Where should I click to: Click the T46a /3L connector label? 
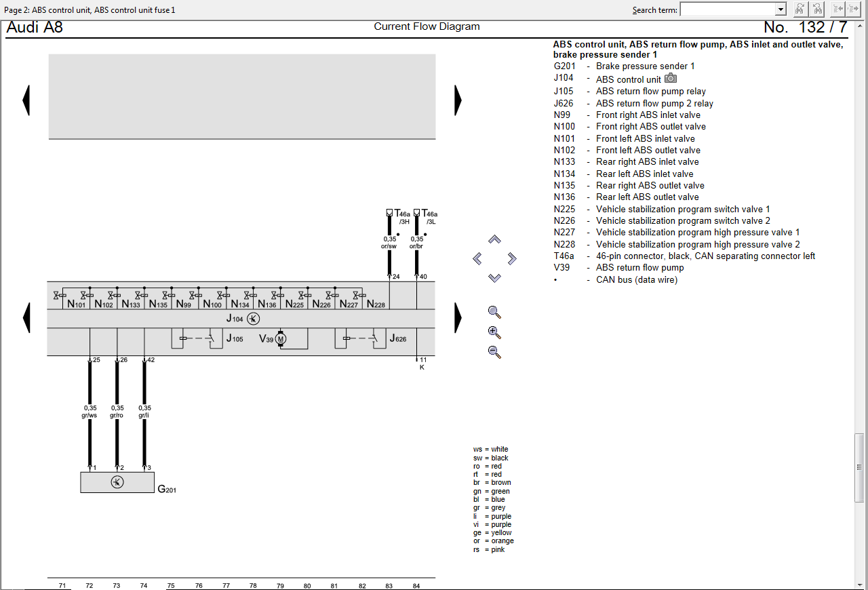pos(430,216)
